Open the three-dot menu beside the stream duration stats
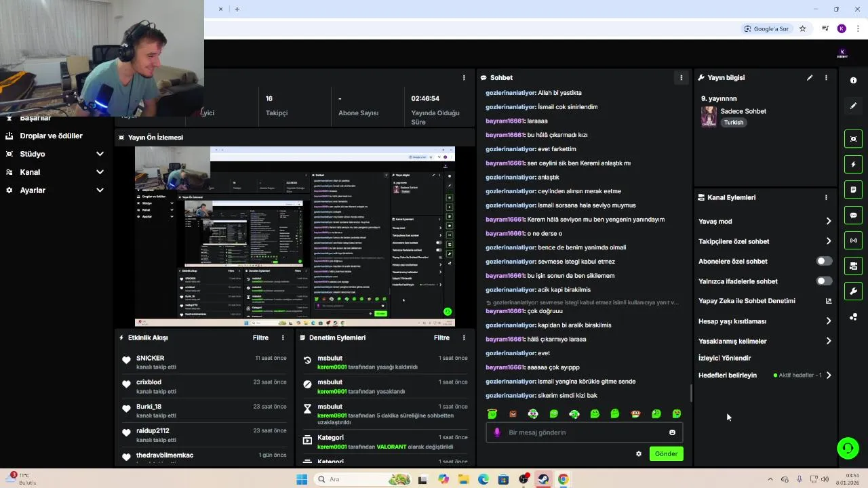Viewport: 868px width, 488px height. pyautogui.click(x=464, y=78)
